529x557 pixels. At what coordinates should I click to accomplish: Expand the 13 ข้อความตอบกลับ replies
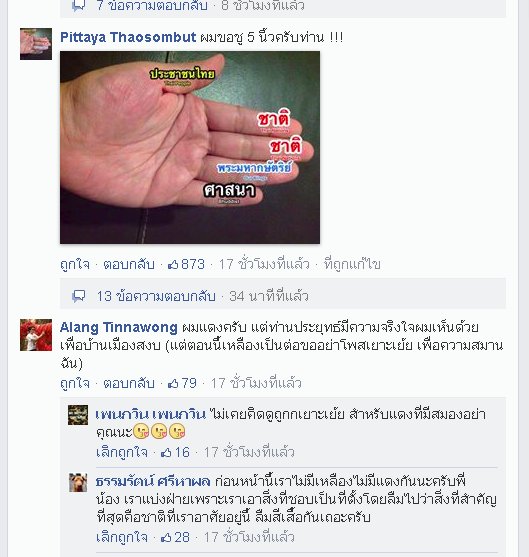point(156,296)
